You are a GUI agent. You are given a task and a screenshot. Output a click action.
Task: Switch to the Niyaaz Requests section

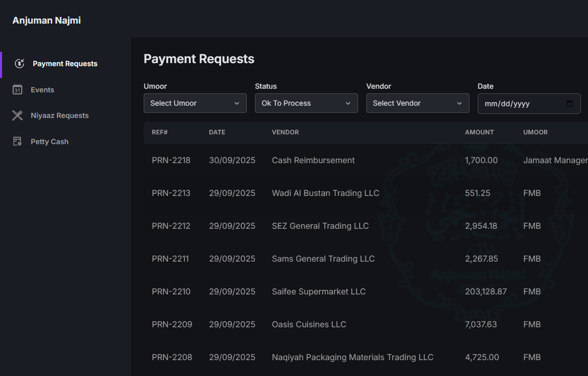[x=60, y=115]
